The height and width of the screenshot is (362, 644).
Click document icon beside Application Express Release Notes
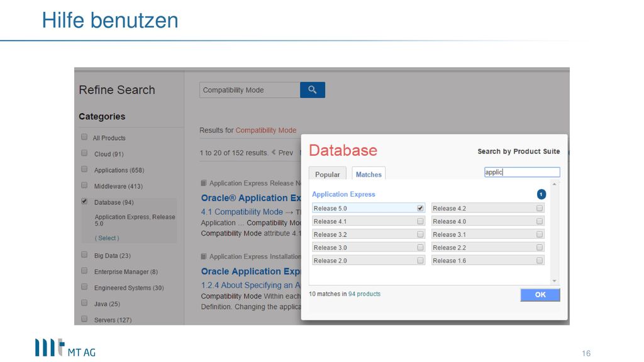click(x=203, y=183)
